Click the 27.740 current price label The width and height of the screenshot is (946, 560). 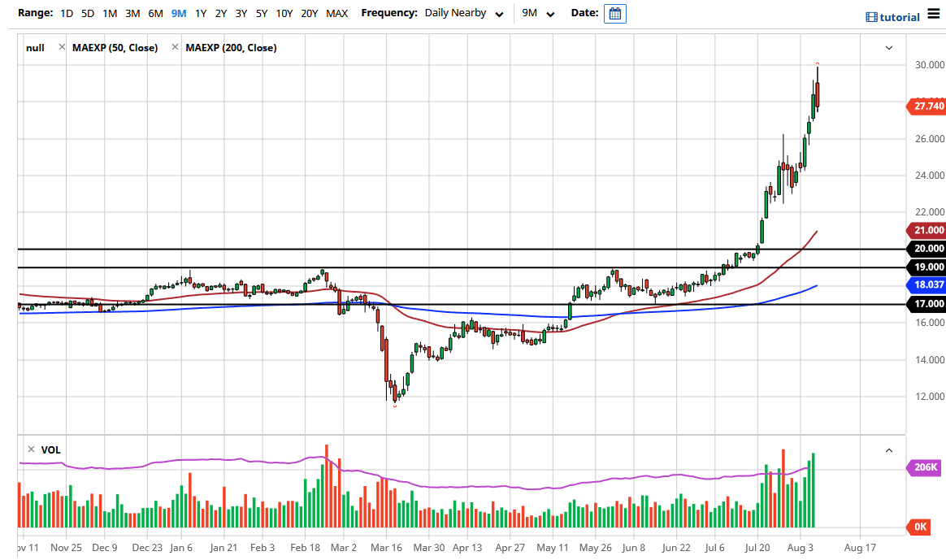click(927, 106)
